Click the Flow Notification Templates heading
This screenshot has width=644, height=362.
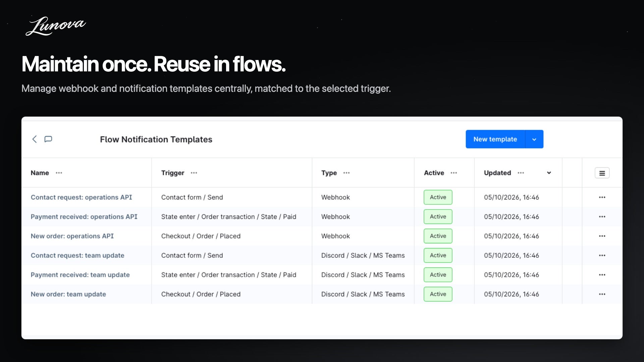click(156, 139)
